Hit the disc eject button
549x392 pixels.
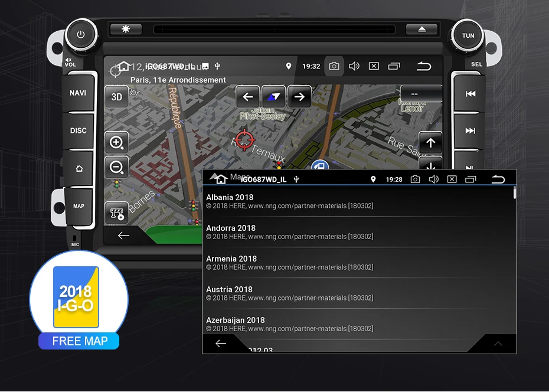(421, 29)
